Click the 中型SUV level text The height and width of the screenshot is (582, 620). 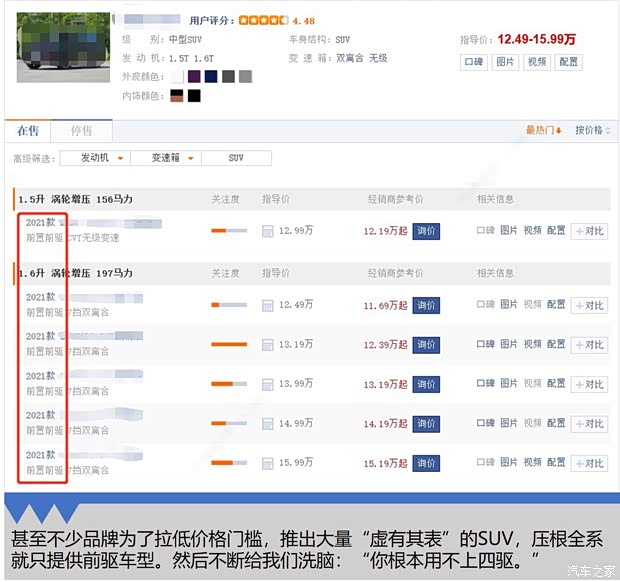tap(185, 40)
